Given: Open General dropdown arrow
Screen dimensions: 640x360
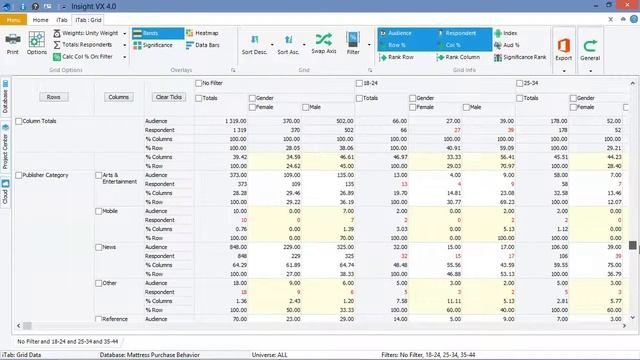Looking at the screenshot, I should 591,71.
